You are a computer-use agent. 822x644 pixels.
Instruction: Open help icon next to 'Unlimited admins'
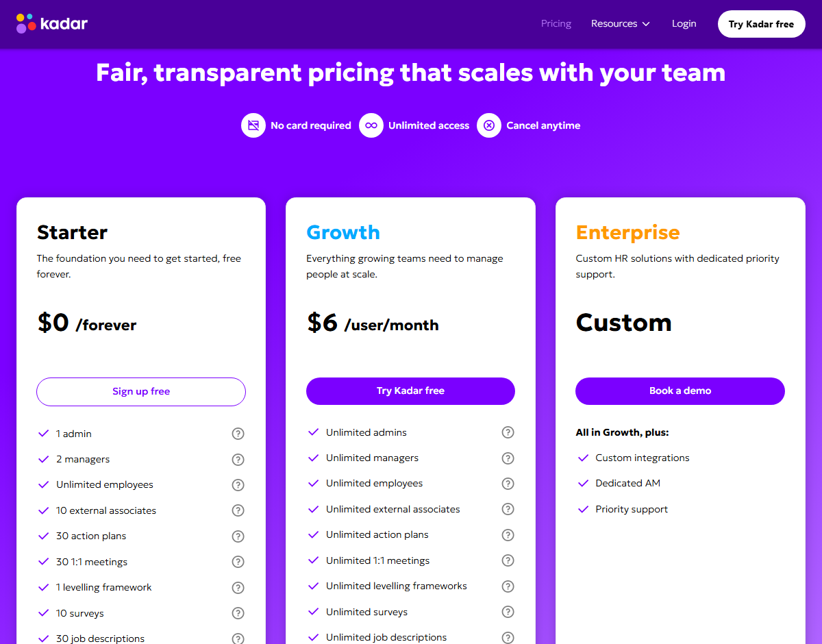click(508, 432)
